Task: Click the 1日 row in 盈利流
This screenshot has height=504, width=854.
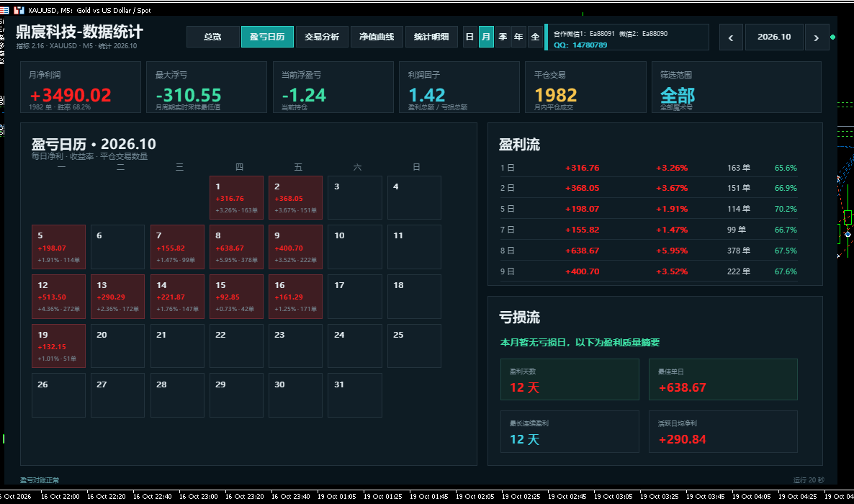Action: pyautogui.click(x=649, y=168)
